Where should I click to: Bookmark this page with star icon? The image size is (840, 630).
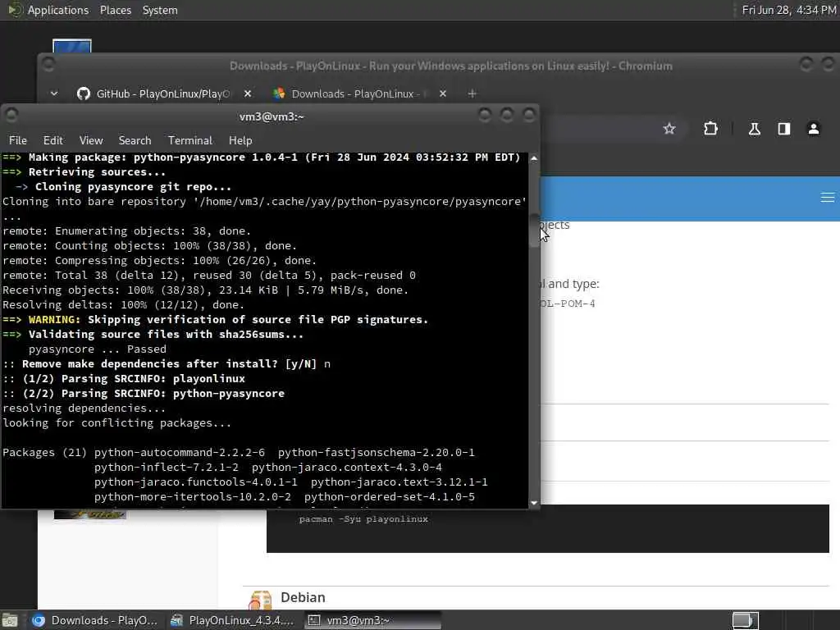coord(669,129)
